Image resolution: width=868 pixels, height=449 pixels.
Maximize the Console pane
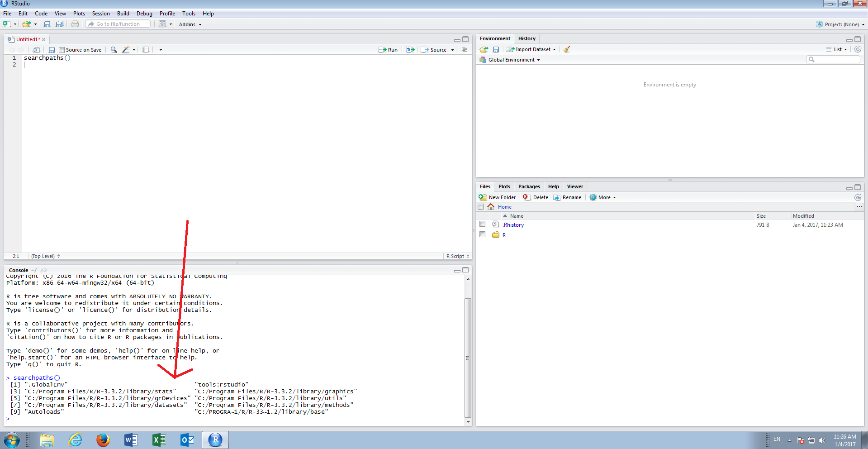(x=465, y=270)
